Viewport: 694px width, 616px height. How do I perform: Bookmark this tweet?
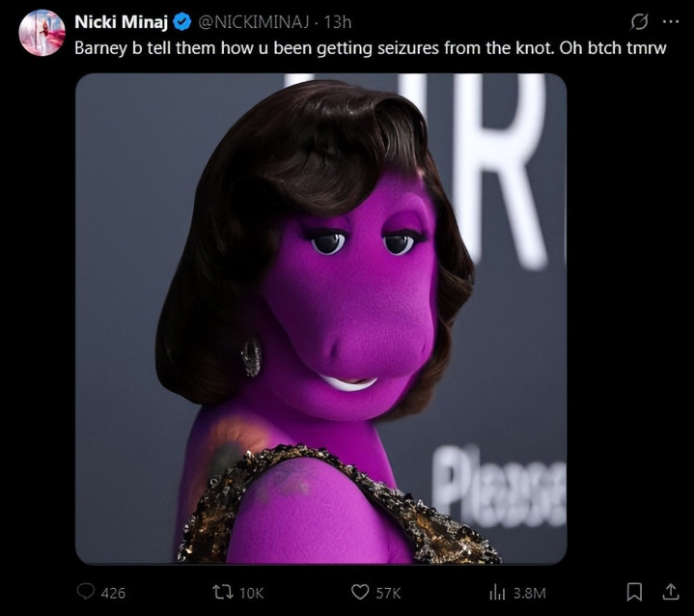point(635,592)
